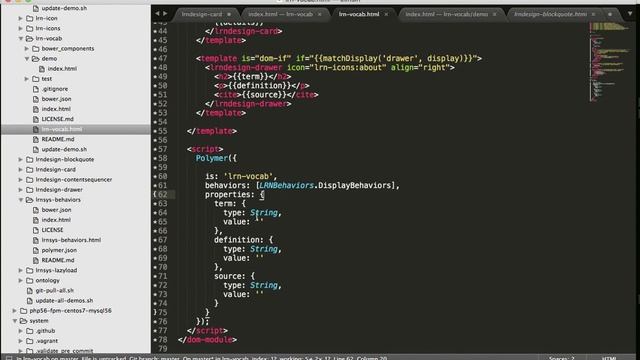Click the minimap code overview
The height and width of the screenshot is (360, 640).
pyautogui.click(x=609, y=61)
